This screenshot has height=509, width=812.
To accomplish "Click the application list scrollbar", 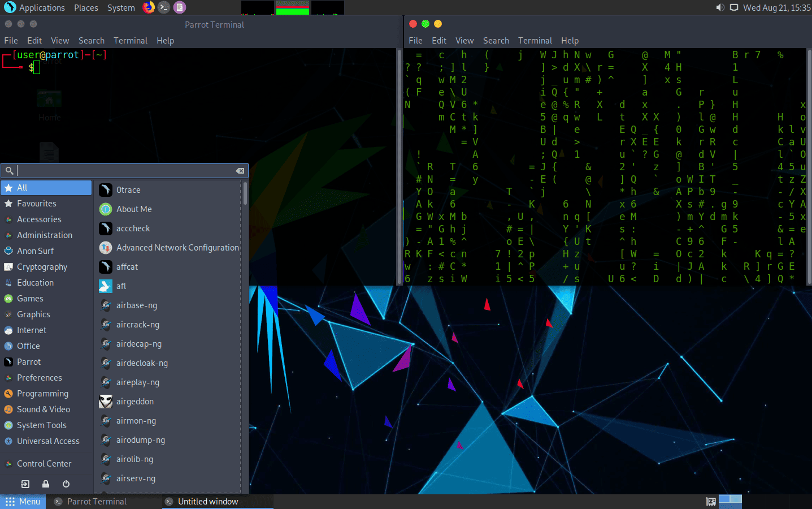I will point(245,193).
